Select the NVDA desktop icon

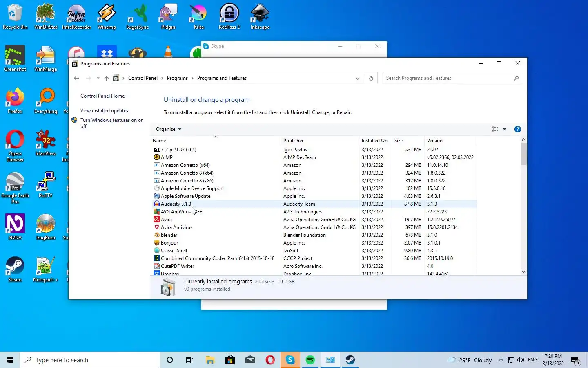coord(15,227)
